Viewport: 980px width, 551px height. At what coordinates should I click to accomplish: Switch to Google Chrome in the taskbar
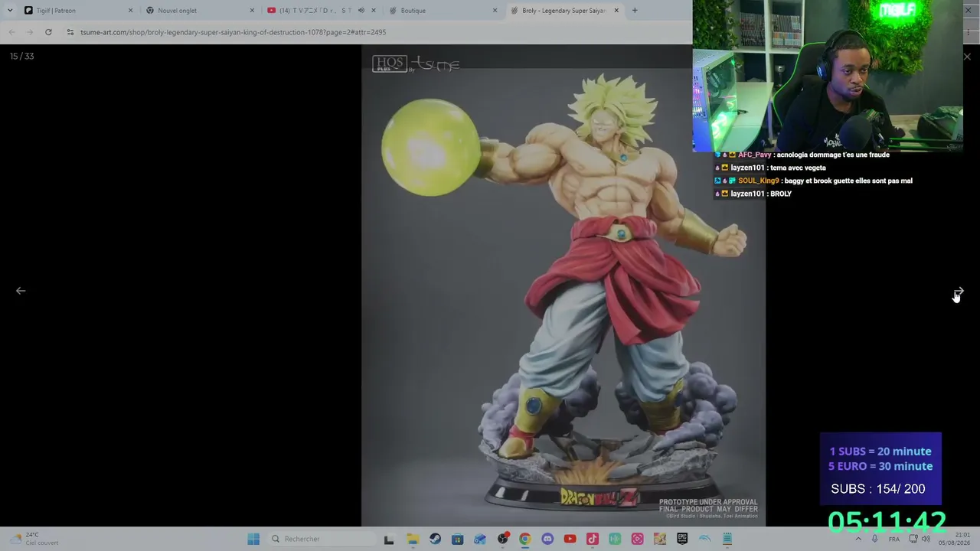(524, 539)
